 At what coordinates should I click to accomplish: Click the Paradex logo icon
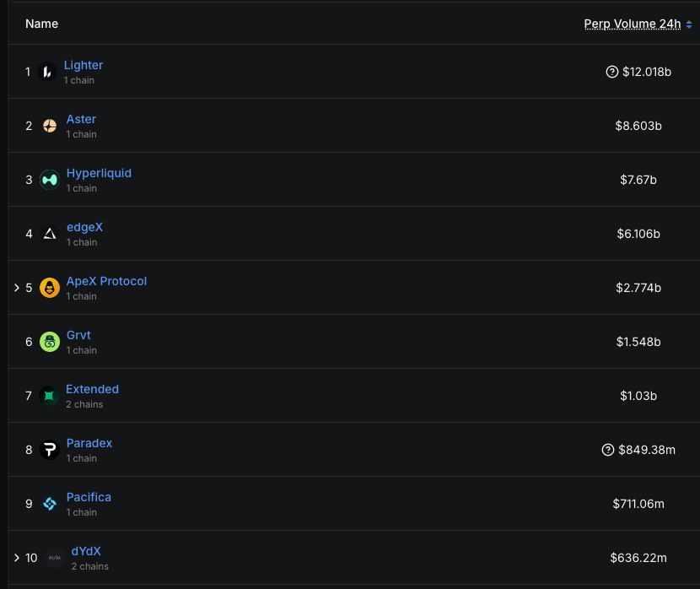[50, 450]
